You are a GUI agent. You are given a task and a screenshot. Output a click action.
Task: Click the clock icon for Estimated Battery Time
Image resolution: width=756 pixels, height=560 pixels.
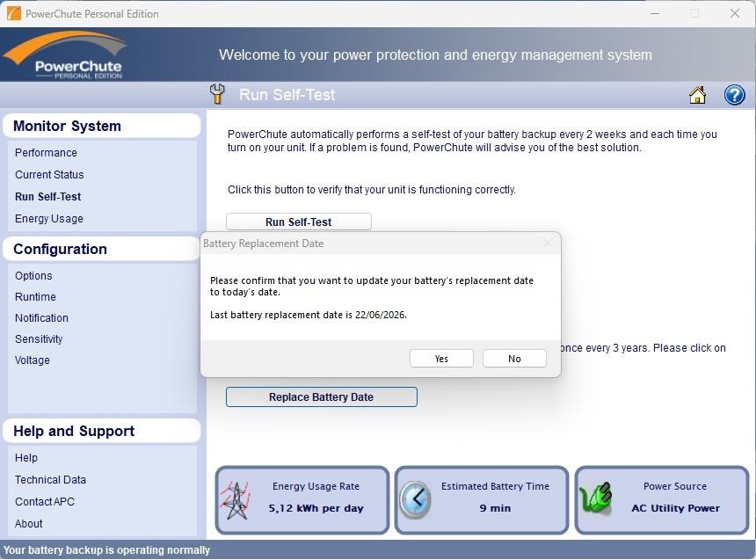click(x=415, y=499)
